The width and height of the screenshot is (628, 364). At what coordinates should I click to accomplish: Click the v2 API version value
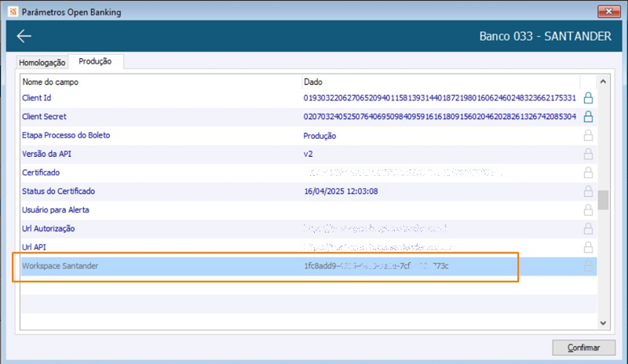[x=308, y=155]
